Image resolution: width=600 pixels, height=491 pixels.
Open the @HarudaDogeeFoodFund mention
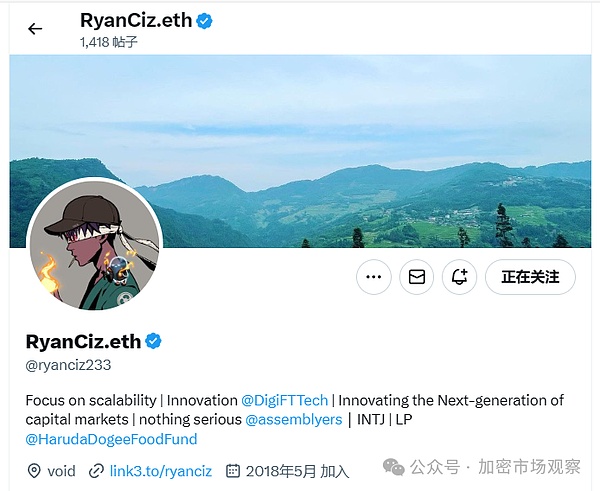111,439
